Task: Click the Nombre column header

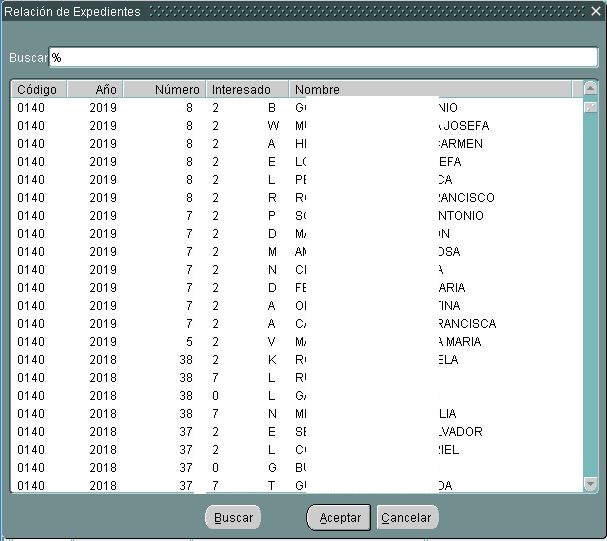Action: 430,90
